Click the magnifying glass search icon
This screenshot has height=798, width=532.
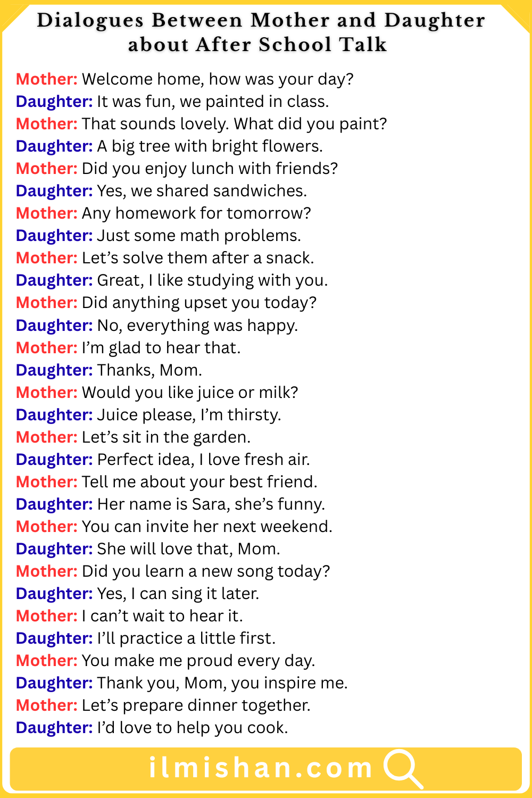(x=402, y=768)
